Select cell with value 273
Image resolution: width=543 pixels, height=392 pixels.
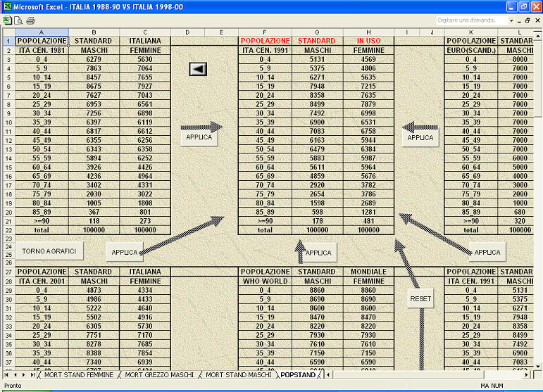pyautogui.click(x=145, y=221)
